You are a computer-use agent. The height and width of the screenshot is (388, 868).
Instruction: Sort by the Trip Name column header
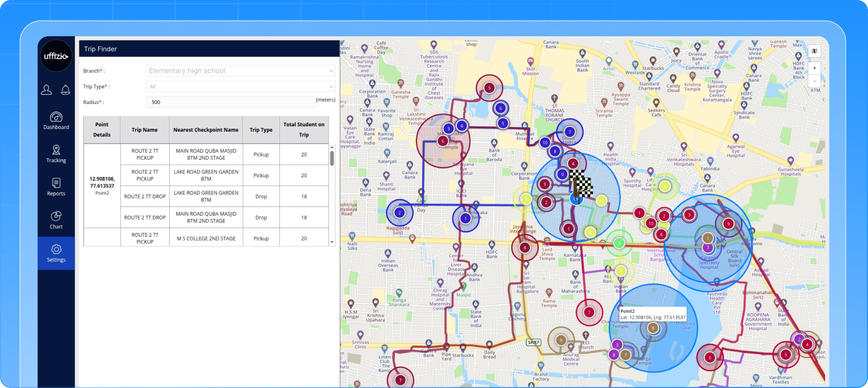pos(144,130)
